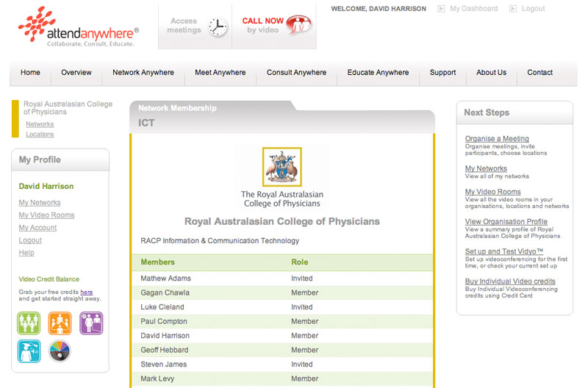The width and height of the screenshot is (588, 388).
Task: Select David Harrison in members table
Action: [282, 336]
